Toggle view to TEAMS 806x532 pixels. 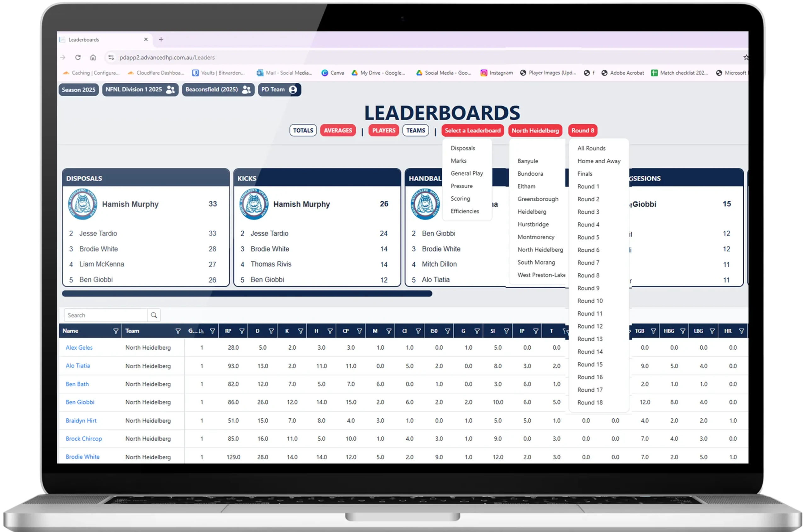[x=416, y=131]
